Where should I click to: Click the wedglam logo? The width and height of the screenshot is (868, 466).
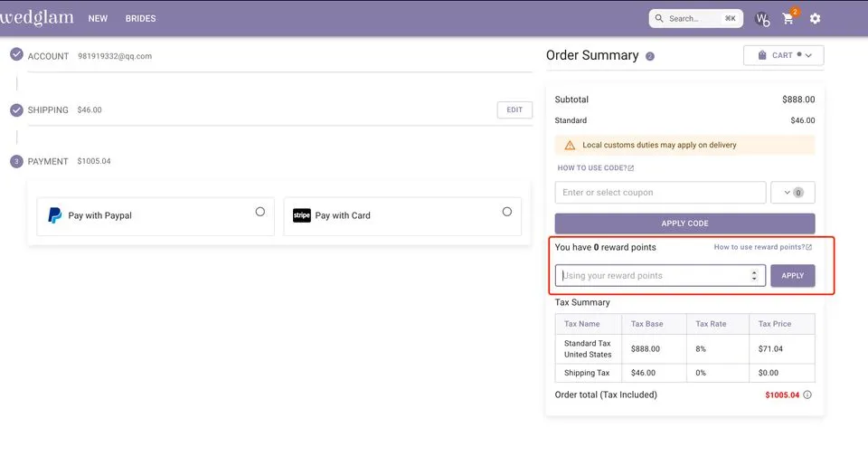pos(36,18)
